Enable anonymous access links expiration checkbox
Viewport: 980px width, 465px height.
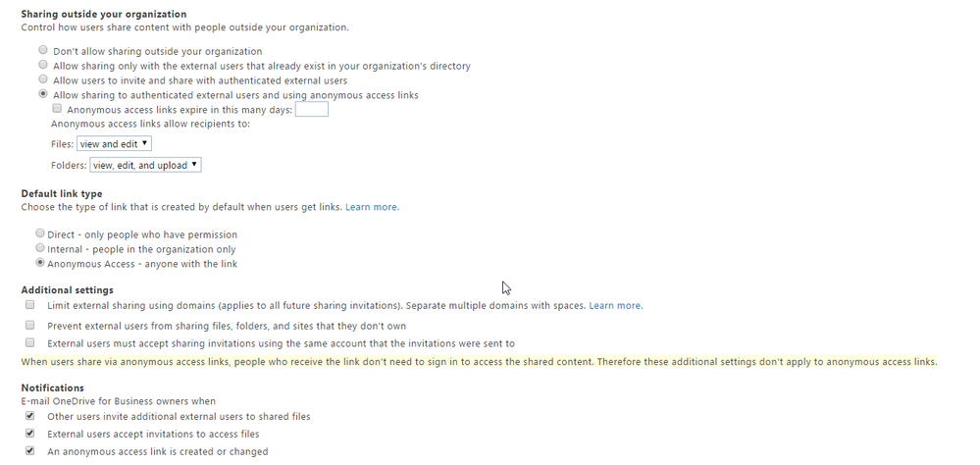click(57, 109)
